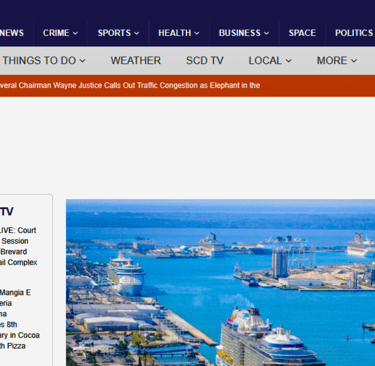This screenshot has width=375, height=366.
Task: Open the THINGS TO DO menu
Action: pyautogui.click(x=39, y=61)
